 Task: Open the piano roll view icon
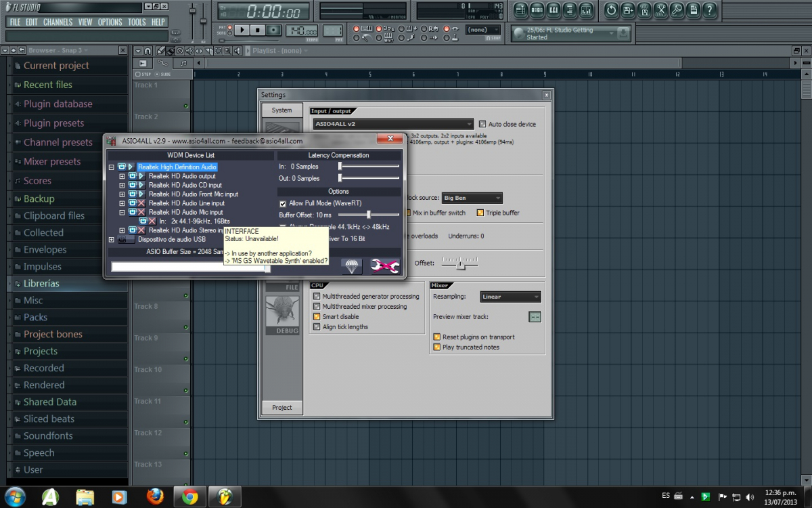(553, 10)
